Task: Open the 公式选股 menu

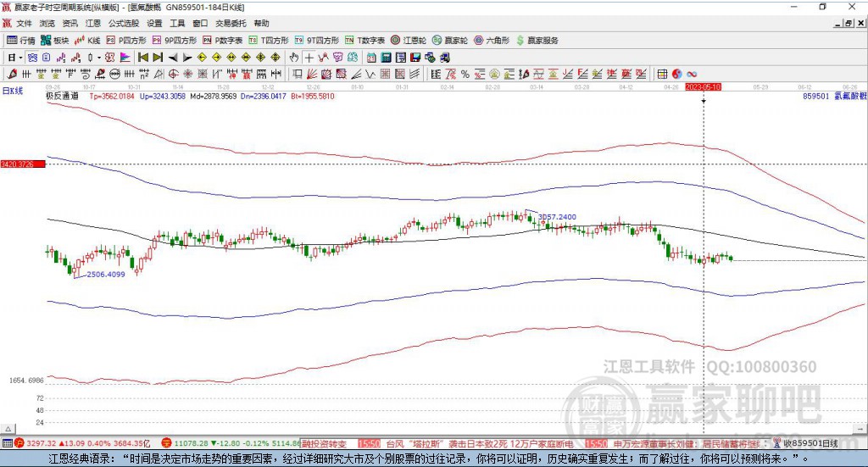Action: coord(124,23)
